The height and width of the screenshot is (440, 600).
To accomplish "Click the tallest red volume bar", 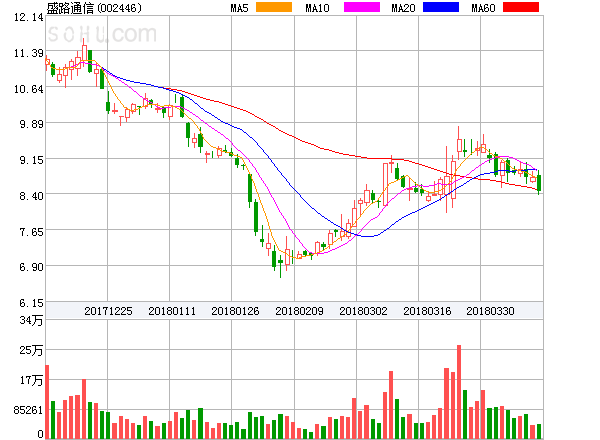I will (459, 392).
